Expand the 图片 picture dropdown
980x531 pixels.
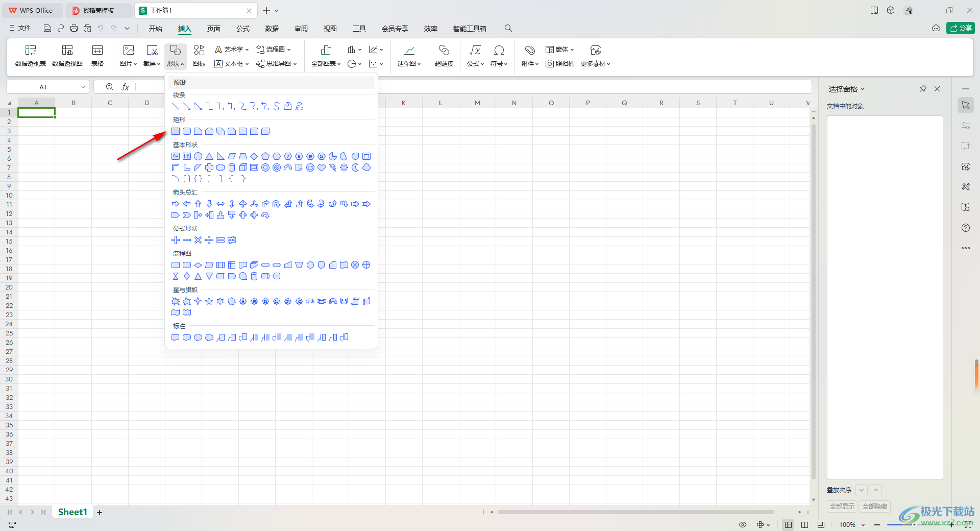coord(129,64)
